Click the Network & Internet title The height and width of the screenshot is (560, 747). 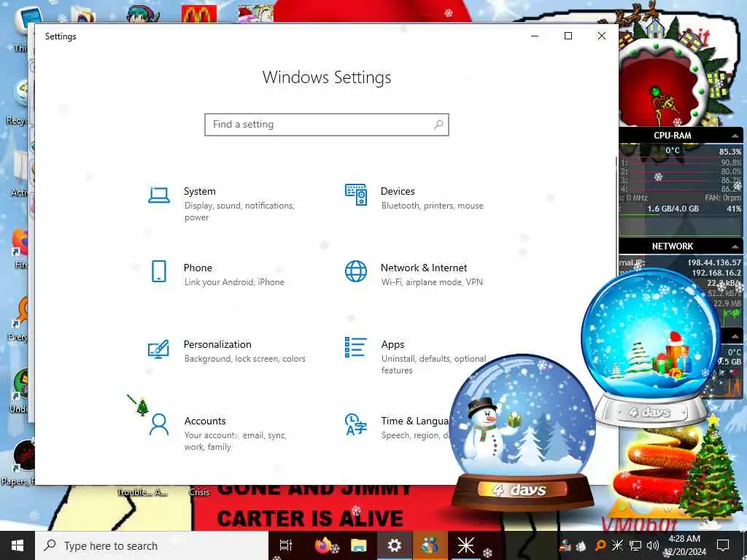[424, 268]
